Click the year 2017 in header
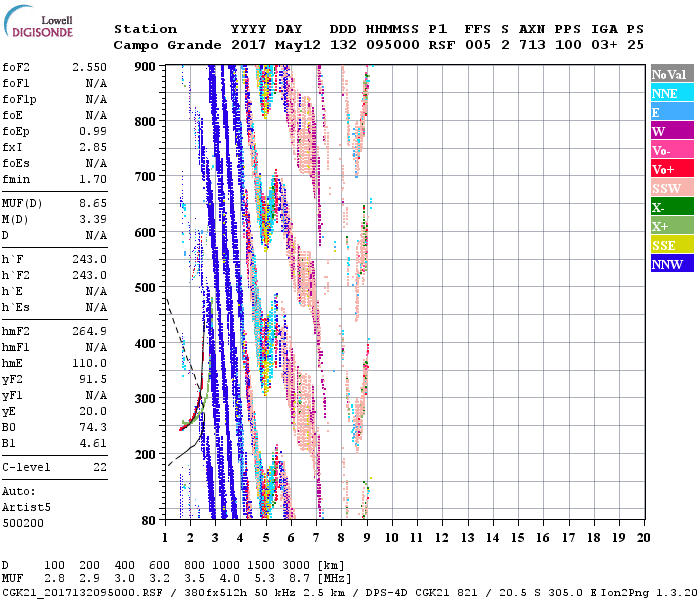 [x=248, y=45]
